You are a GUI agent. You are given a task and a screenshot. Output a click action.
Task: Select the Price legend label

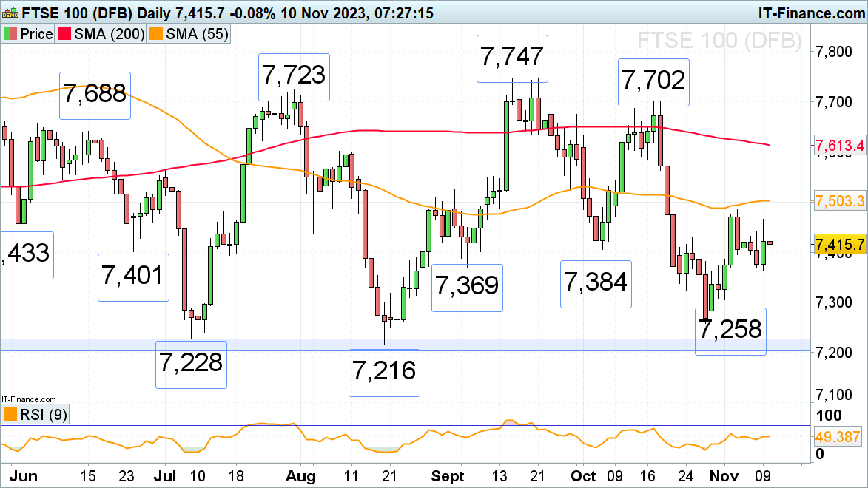coord(36,34)
